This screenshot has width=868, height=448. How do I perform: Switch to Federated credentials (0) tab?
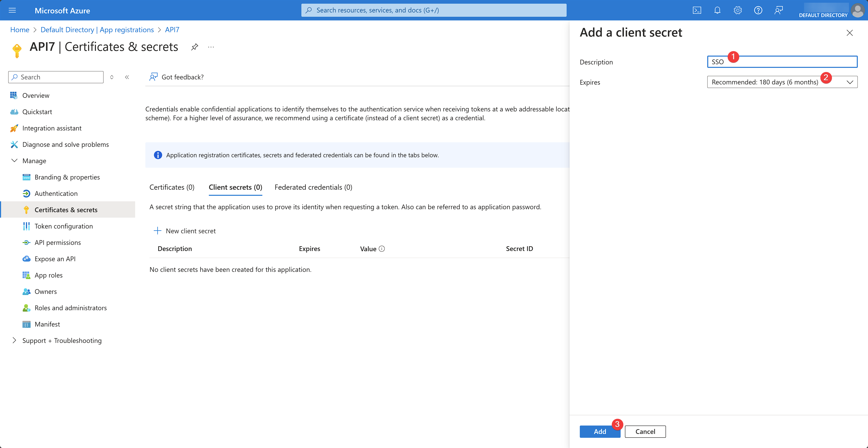click(x=313, y=187)
